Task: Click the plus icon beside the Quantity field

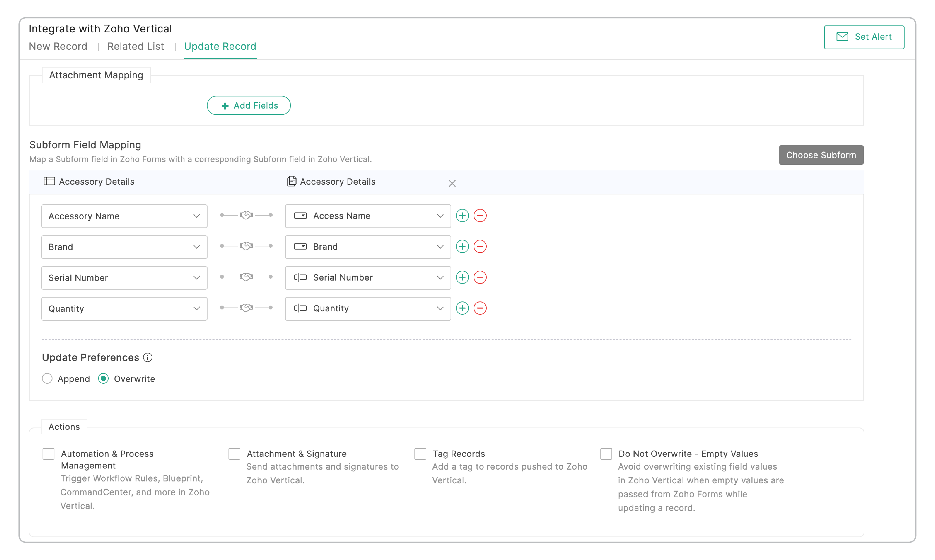Action: pos(462,308)
